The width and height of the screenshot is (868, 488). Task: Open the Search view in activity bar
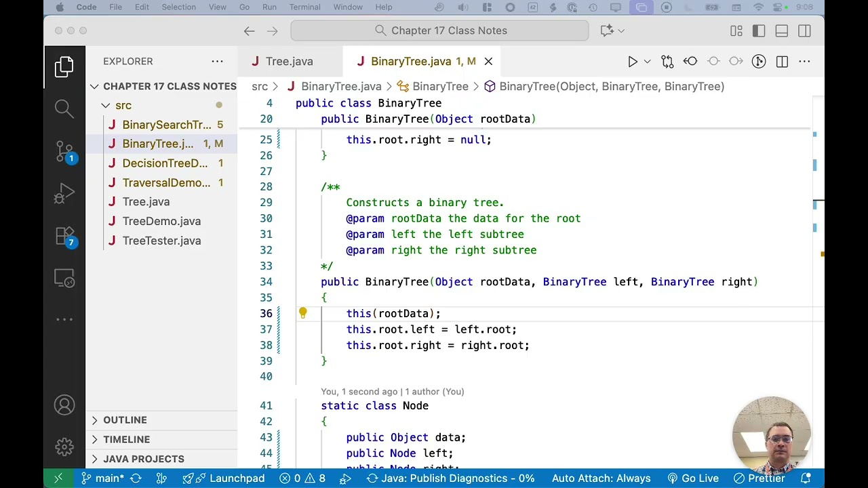(64, 108)
